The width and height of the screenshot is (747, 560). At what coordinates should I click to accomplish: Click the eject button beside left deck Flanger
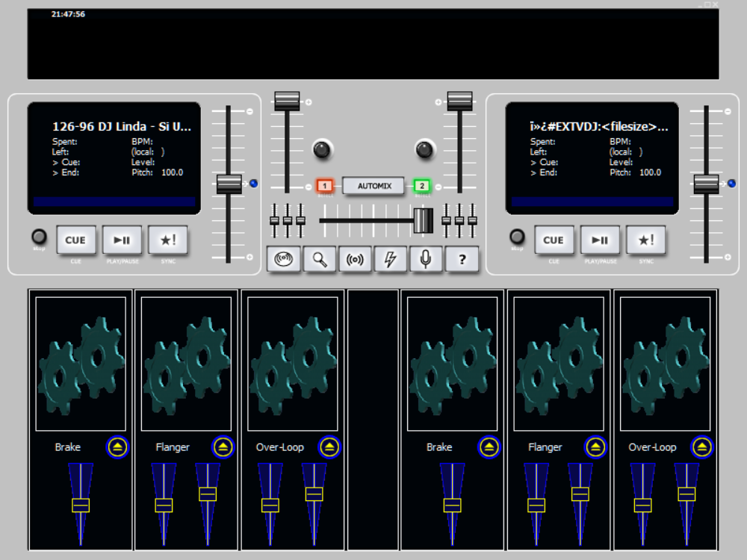coord(223,447)
